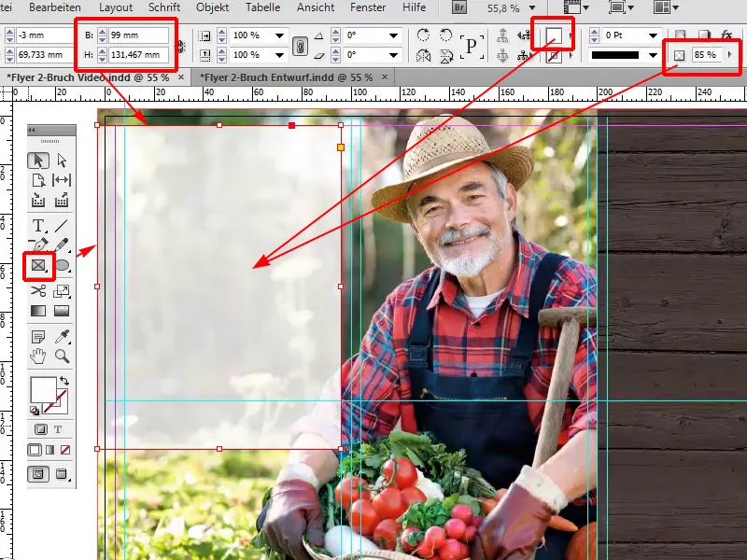Switch to Flyer 2-Bruch Entwurf.indd tab
Screen dimensions: 747x560
coord(287,77)
